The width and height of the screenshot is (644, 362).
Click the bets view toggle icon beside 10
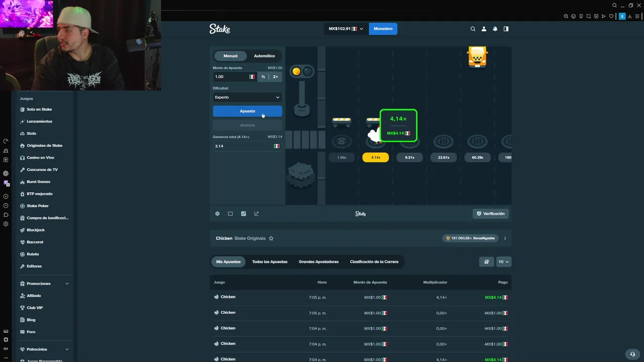(x=487, y=262)
